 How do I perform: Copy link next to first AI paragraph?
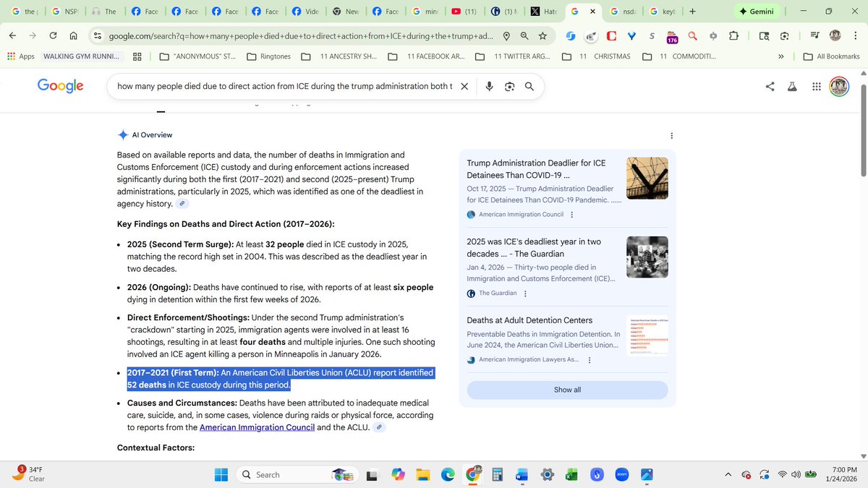(x=182, y=204)
